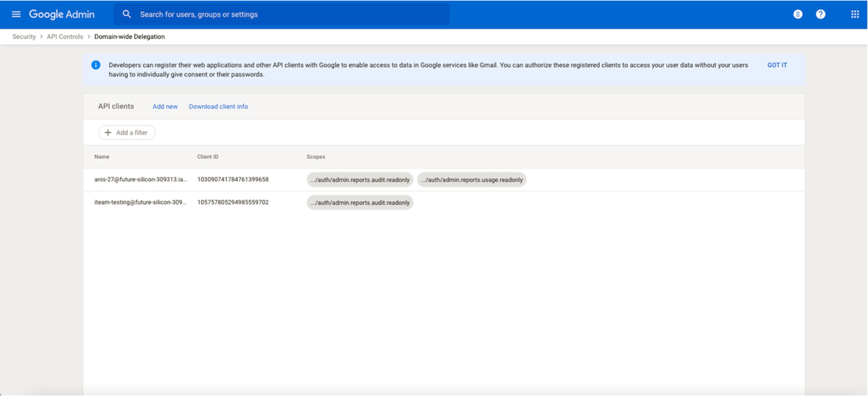Click iteam-testing's admin.reports.audit.readonly scope chip
Image resolution: width=868 pixels, height=396 pixels.
(360, 202)
